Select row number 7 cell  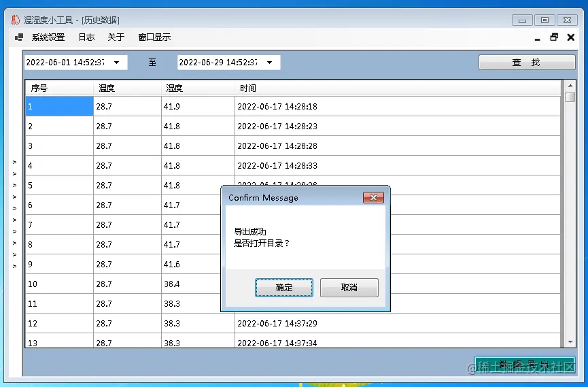[x=59, y=225]
